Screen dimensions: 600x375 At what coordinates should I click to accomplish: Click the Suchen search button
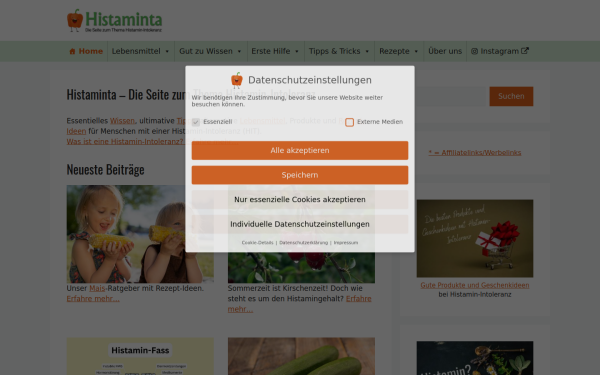pos(511,96)
